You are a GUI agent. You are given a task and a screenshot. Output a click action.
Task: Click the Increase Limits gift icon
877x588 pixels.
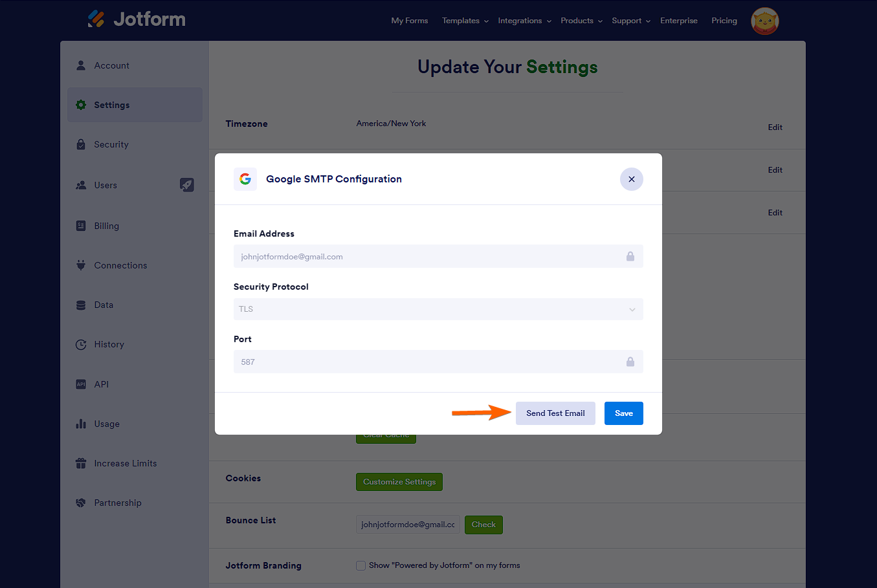[x=81, y=463]
